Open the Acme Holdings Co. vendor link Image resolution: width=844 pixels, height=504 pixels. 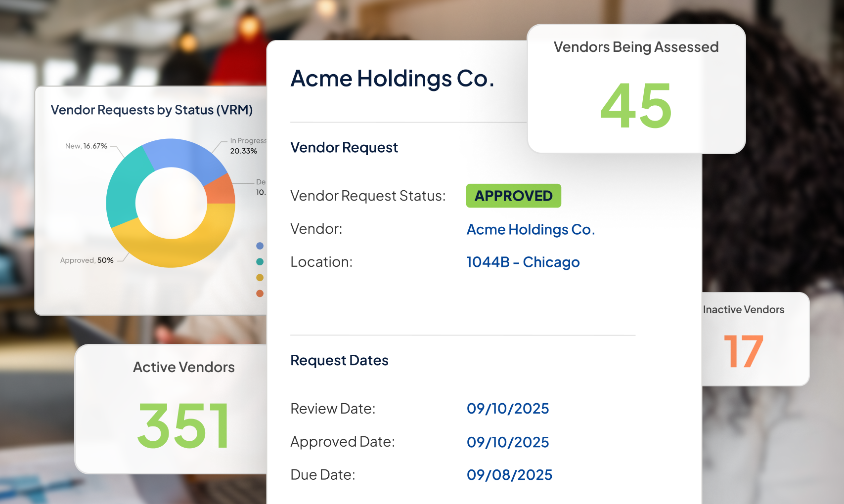pyautogui.click(x=531, y=229)
